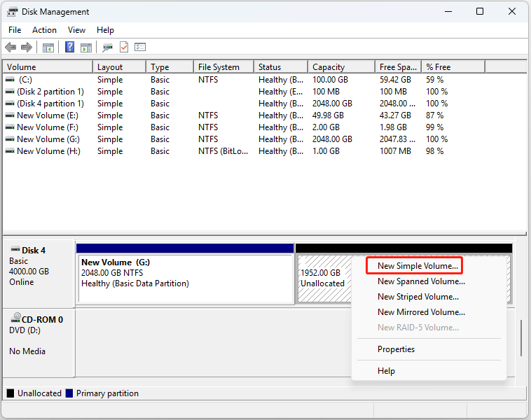Open the Help menu in menu bar
Viewport: 531px width, 420px height.
tap(105, 30)
